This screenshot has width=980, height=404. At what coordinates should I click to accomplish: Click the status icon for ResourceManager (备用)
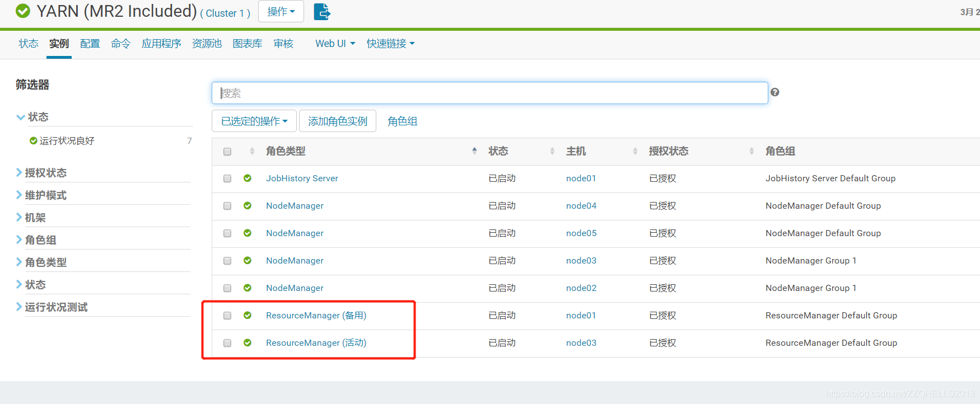(x=248, y=315)
